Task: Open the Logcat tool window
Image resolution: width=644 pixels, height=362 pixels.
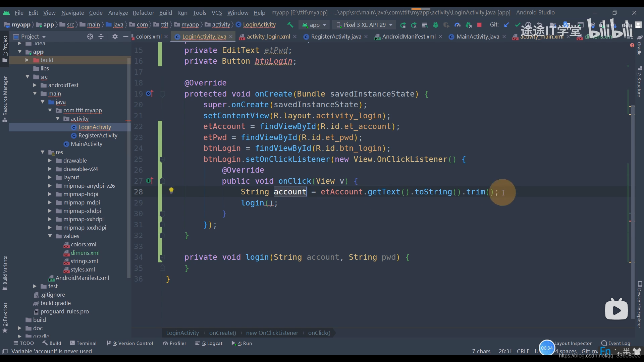Action: 209,343
